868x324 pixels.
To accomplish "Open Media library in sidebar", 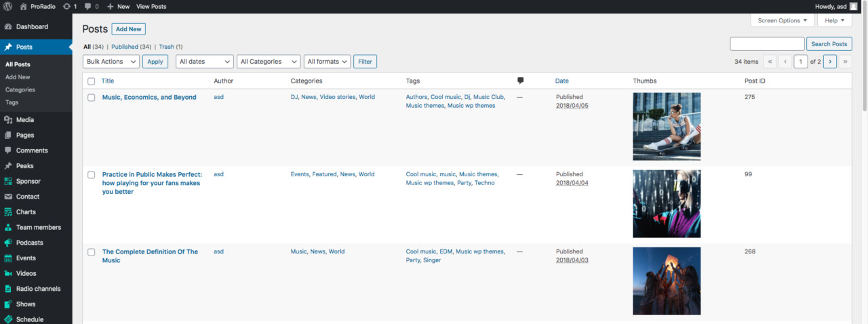I will click(x=24, y=120).
